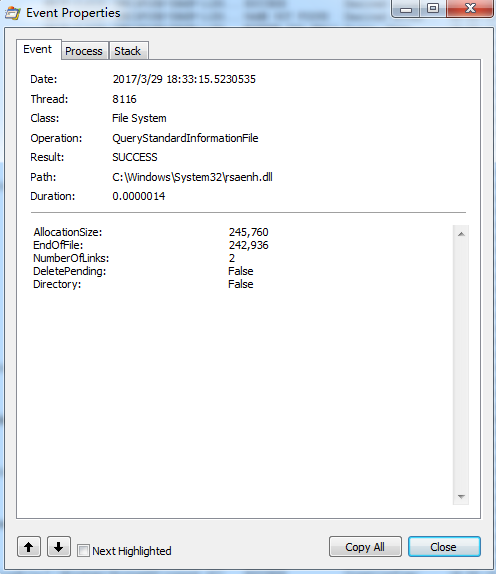Click the DeletePending False value

pyautogui.click(x=240, y=271)
